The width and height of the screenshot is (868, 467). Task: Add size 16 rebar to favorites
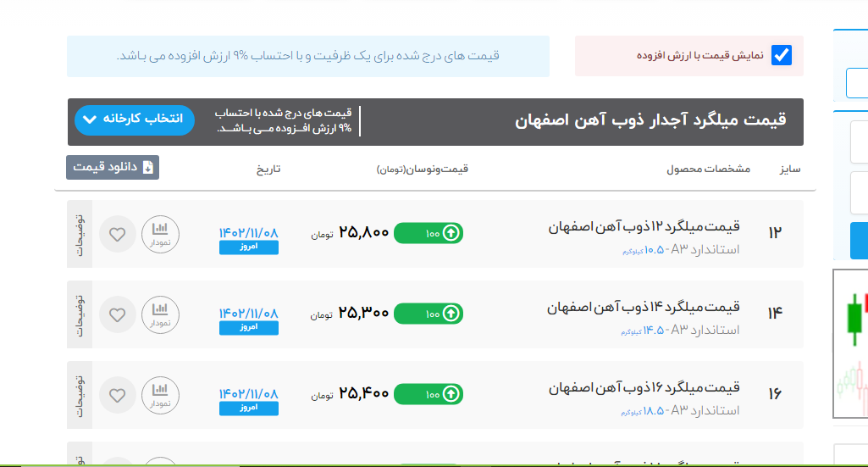pos(117,395)
